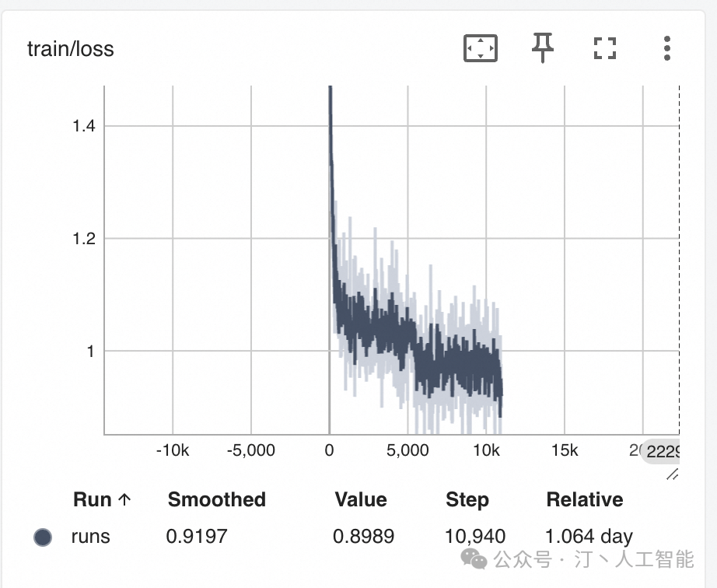Click the dashed vertical step line
The width and height of the screenshot is (717, 588).
(x=679, y=260)
